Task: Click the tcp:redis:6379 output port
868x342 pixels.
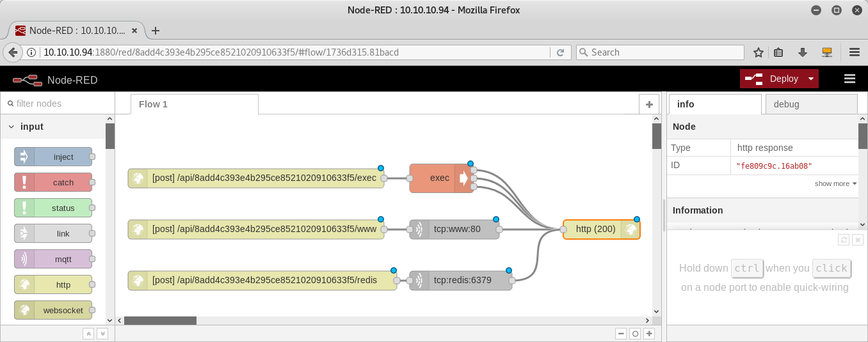Action: coord(512,281)
